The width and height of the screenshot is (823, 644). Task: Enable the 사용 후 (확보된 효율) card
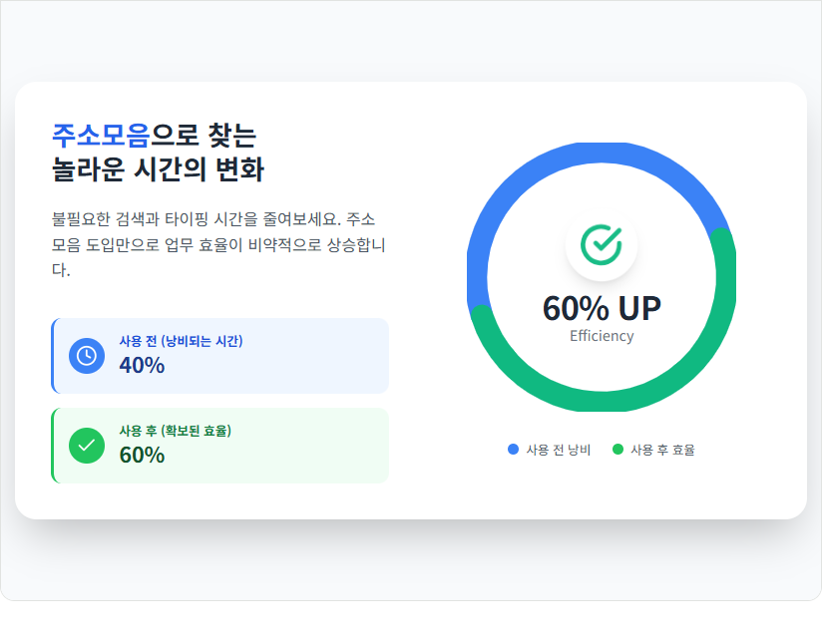[x=219, y=445]
